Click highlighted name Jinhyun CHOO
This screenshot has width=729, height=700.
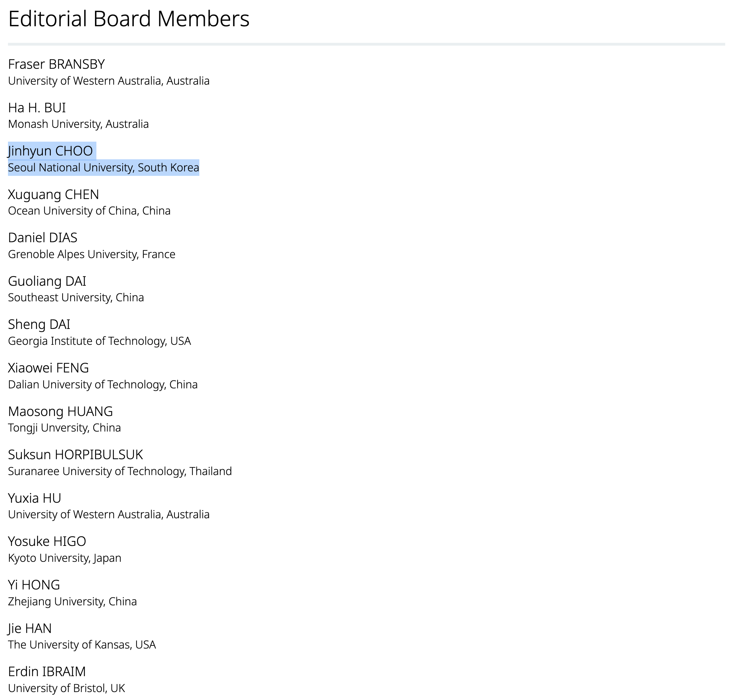tap(50, 151)
